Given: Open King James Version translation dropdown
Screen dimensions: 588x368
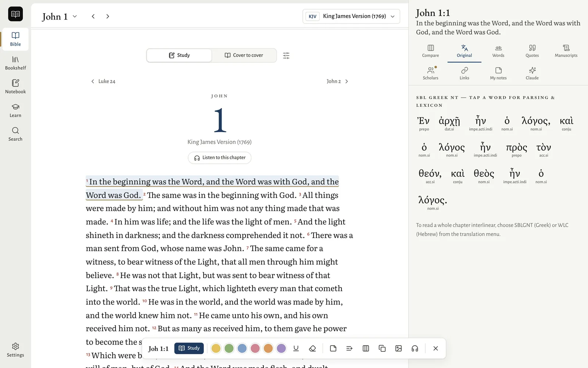Looking at the screenshot, I should pos(351,16).
